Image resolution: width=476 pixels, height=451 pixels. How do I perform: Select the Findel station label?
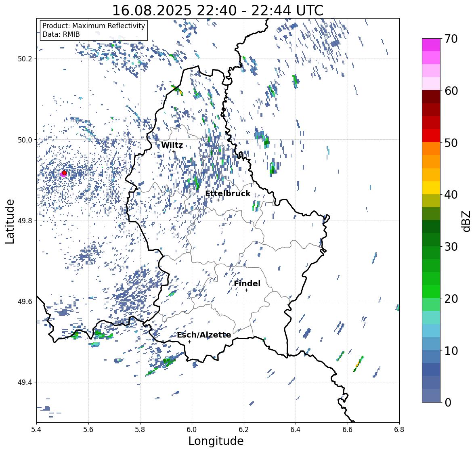[247, 283]
